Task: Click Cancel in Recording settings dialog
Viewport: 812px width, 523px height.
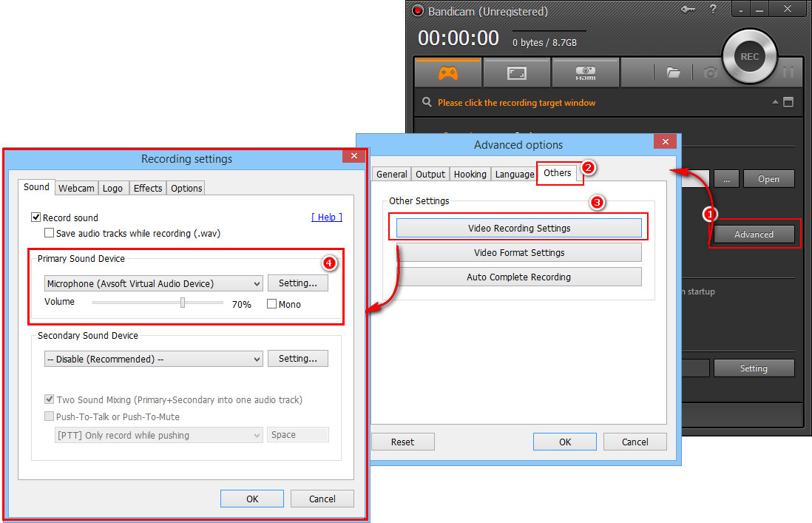Action: [322, 499]
